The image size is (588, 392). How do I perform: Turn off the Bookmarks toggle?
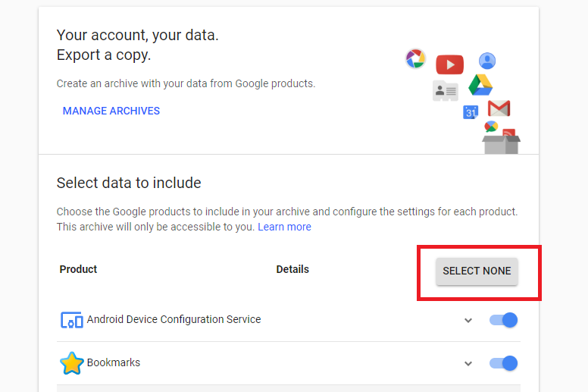coord(504,363)
